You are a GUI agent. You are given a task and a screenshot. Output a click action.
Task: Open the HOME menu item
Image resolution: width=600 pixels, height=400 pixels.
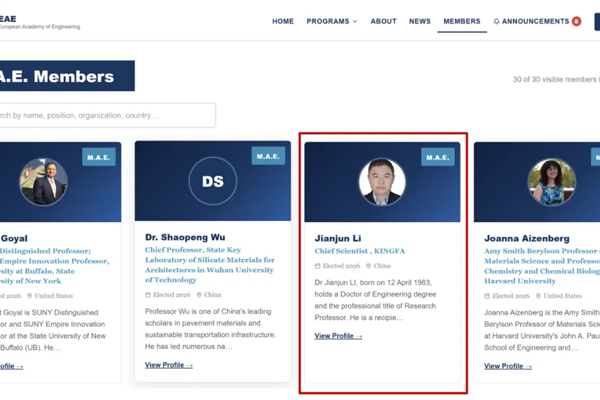283,21
